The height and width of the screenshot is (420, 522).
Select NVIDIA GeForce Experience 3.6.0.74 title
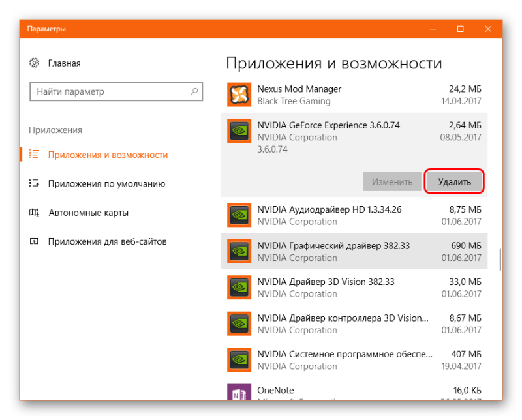click(x=329, y=125)
